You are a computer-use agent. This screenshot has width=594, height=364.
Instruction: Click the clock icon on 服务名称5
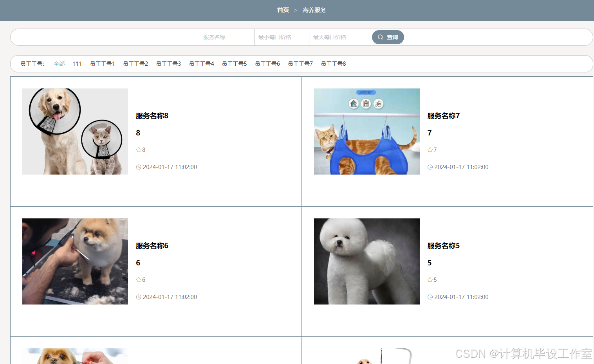430,297
